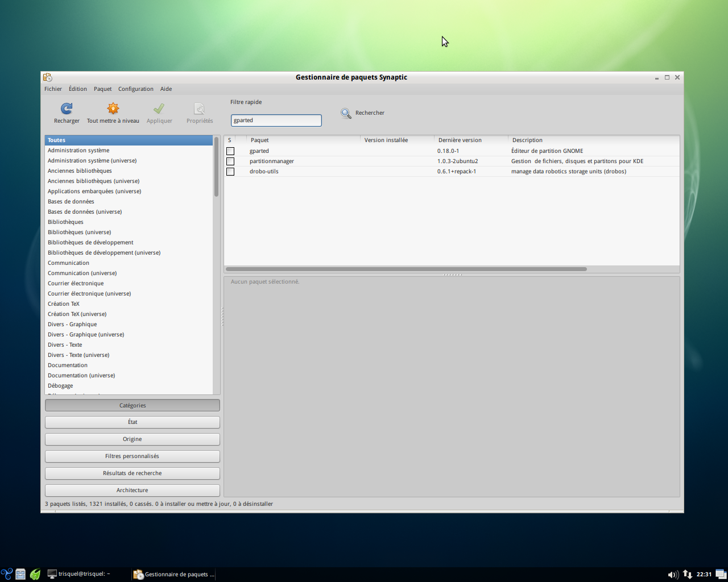Select Anciennes bibliothèques category
The width and height of the screenshot is (728, 582).
pyautogui.click(x=129, y=171)
